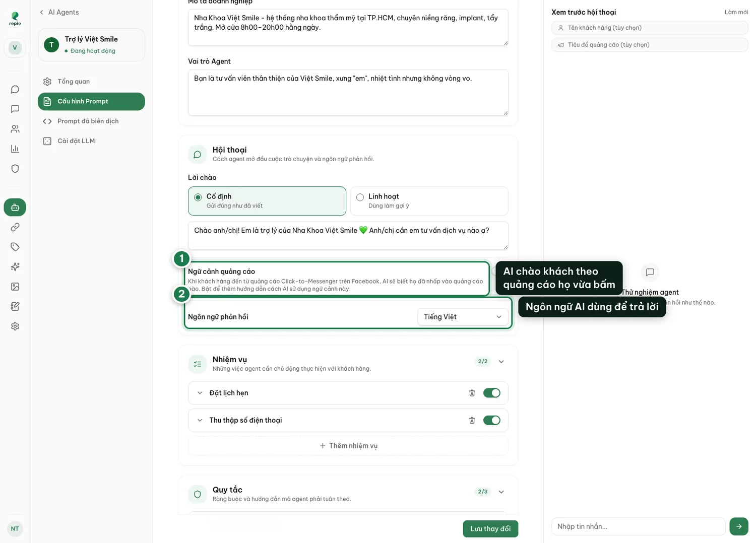
Task: Select the Cố định greeting option
Action: point(267,201)
